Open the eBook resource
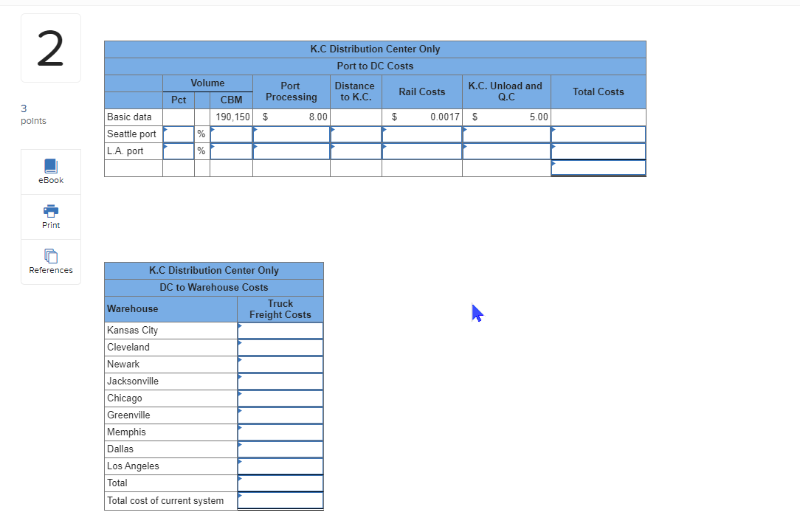800x532 pixels. (x=50, y=171)
